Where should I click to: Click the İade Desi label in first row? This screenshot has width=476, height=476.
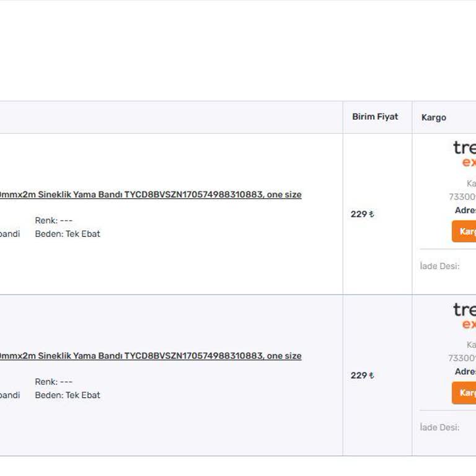439,267
